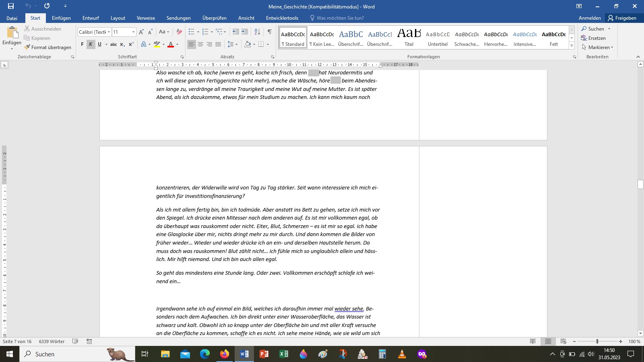Repeat the last action with the redo icon
The height and width of the screenshot is (362, 644).
[47, 6]
